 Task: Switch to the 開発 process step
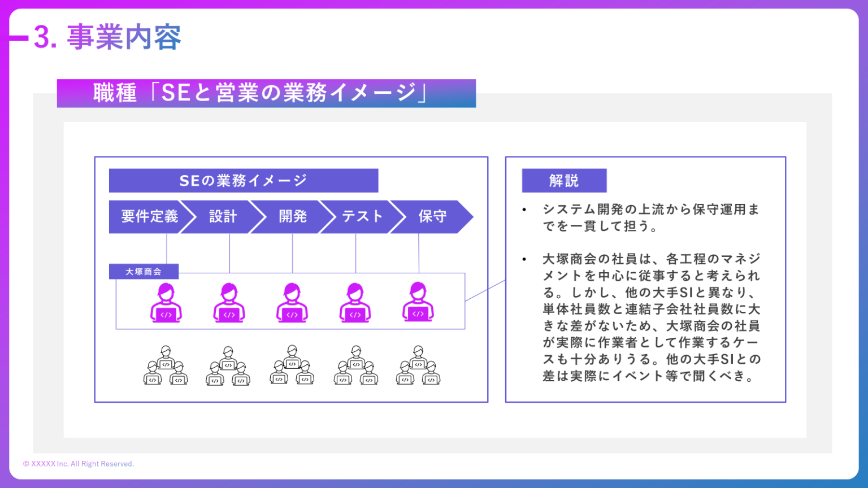[x=293, y=216]
